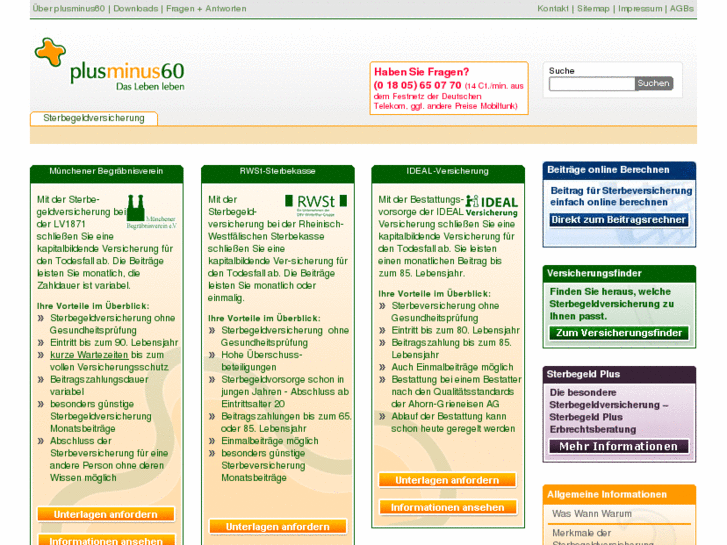Click the Münchener Begräbnisverein logo
Image resolution: width=727 pixels, height=545 pixels.
tap(151, 212)
